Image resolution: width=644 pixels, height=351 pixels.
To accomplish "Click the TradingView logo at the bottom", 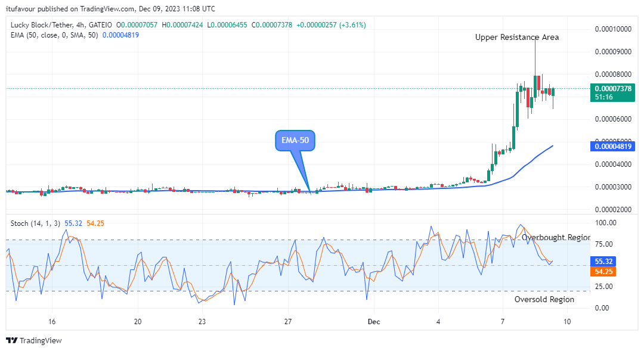I will [34, 340].
